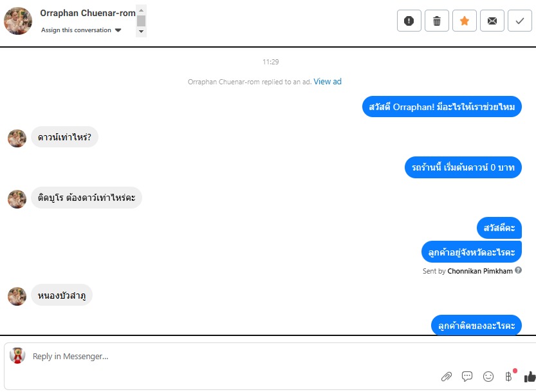Viewport: 536px width, 392px height.
Task: Open saved replies speech bubble icon
Action: click(x=467, y=377)
